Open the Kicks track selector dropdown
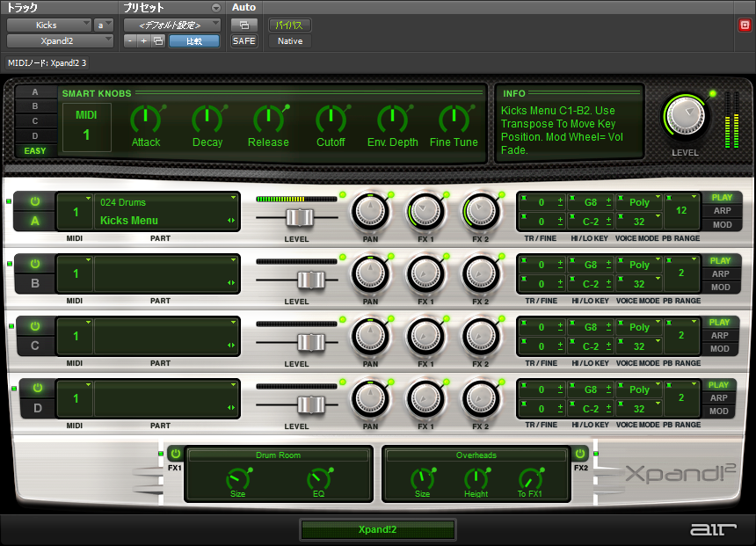The image size is (756, 546). [49, 25]
